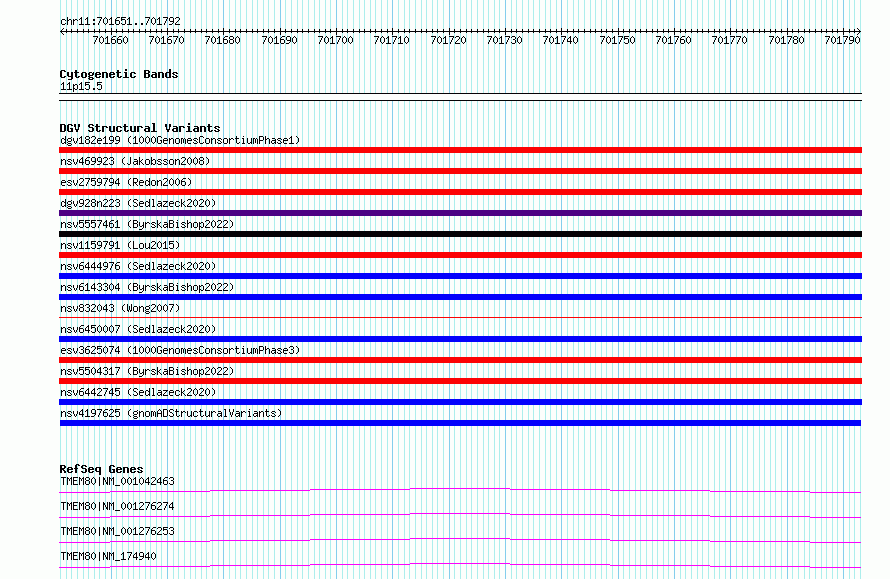The image size is (890, 579).
Task: Open transcript TMEM80|NM_174940 label
Action: tap(108, 556)
